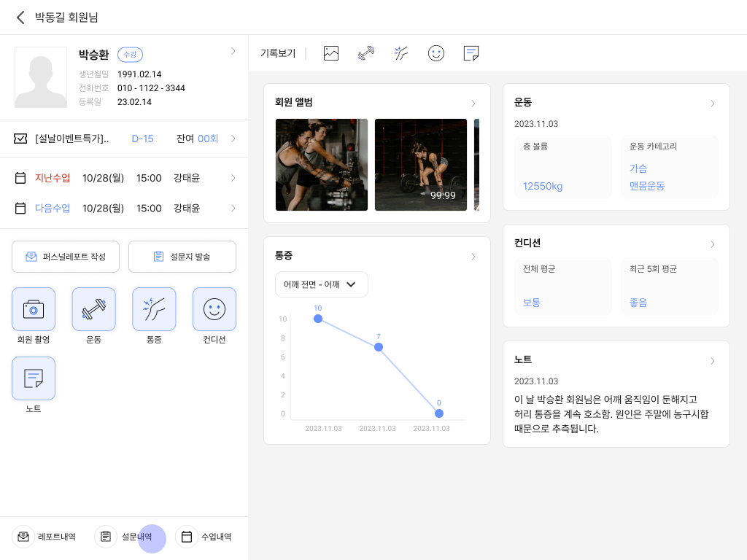This screenshot has height=560, width=747.
Task: Open 회원 촬영 camera tile
Action: tap(34, 309)
